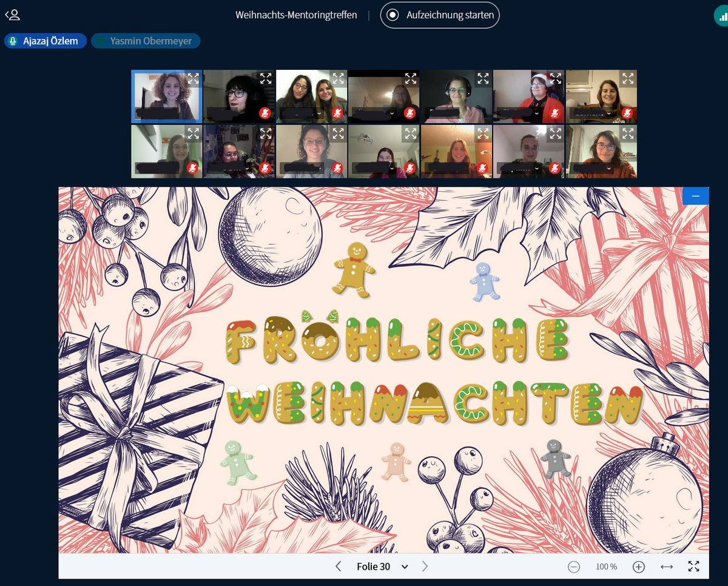This screenshot has width=728, height=586.
Task: Go to the next slide
Action: tap(425, 567)
